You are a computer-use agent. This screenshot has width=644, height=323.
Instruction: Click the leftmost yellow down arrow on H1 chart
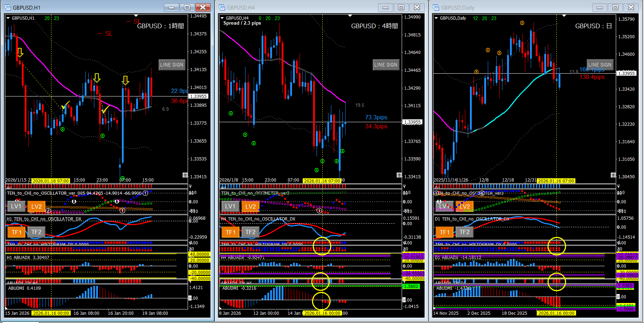(20, 53)
